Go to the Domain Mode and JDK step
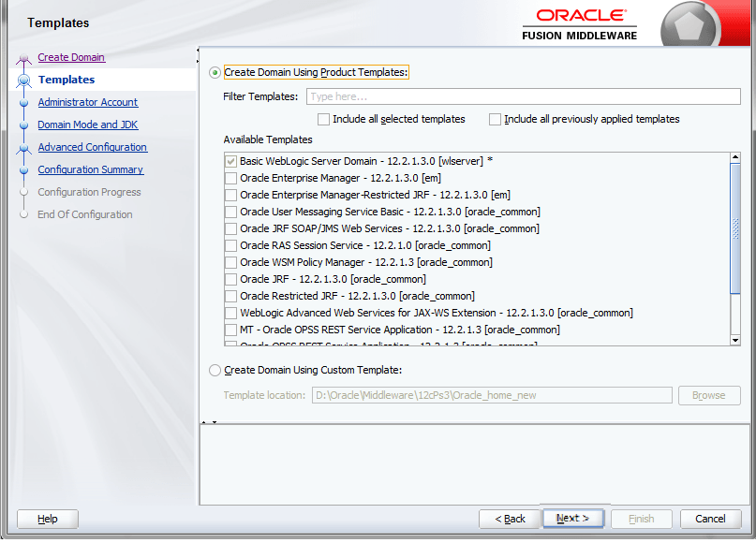Viewport: 756px width, 543px height. (x=88, y=125)
